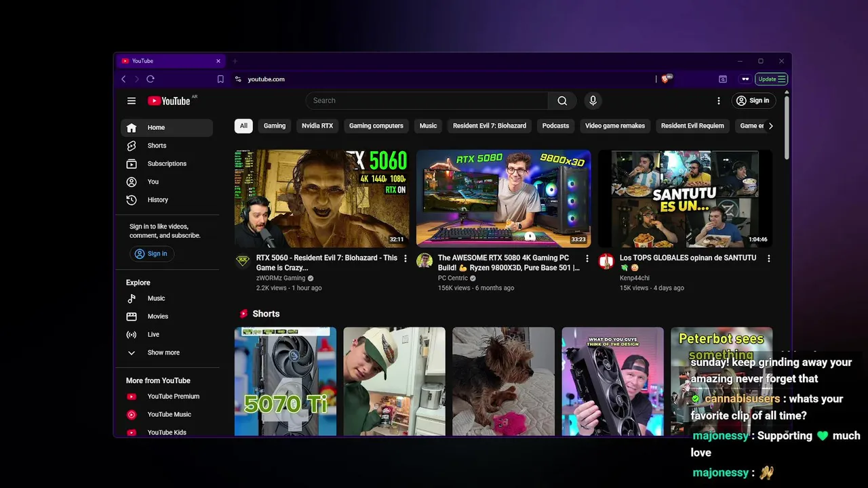The height and width of the screenshot is (488, 868).
Task: Select the Gaming filter chip
Action: [275, 125]
